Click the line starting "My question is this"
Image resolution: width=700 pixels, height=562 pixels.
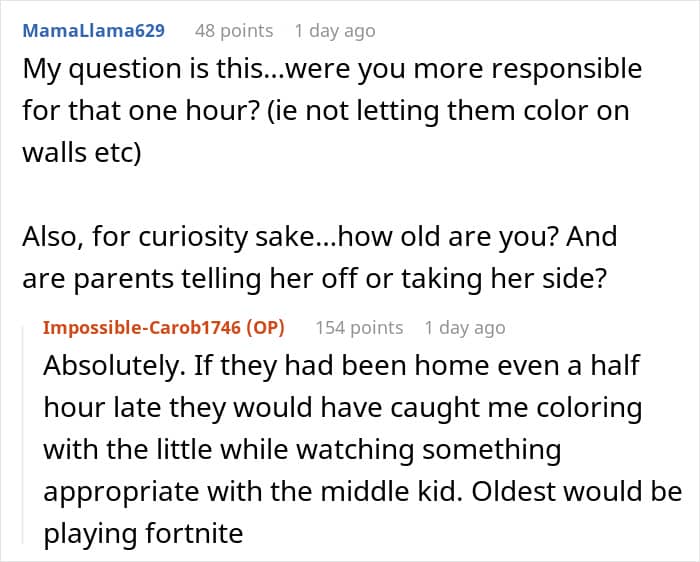click(332, 70)
